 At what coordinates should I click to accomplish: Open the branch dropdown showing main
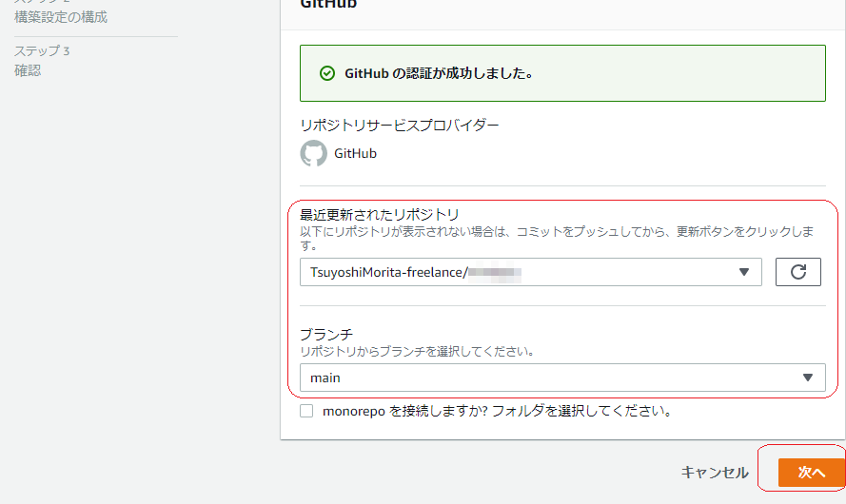pos(562,378)
